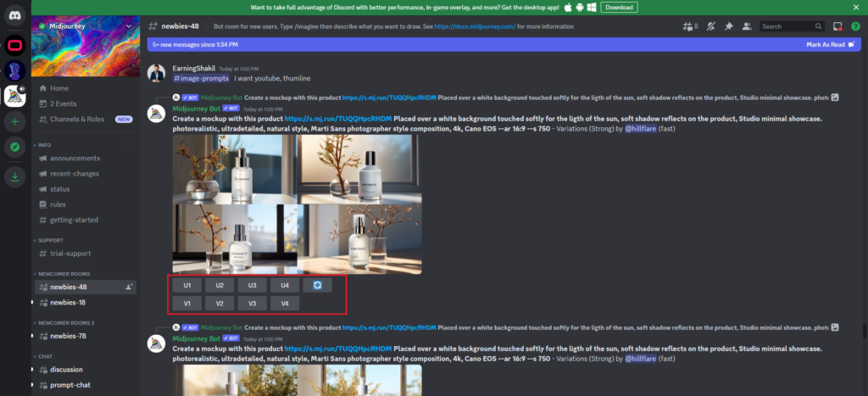Image resolution: width=868 pixels, height=396 pixels.
Task: Open Discord direct messages home icon
Action: coord(15,15)
